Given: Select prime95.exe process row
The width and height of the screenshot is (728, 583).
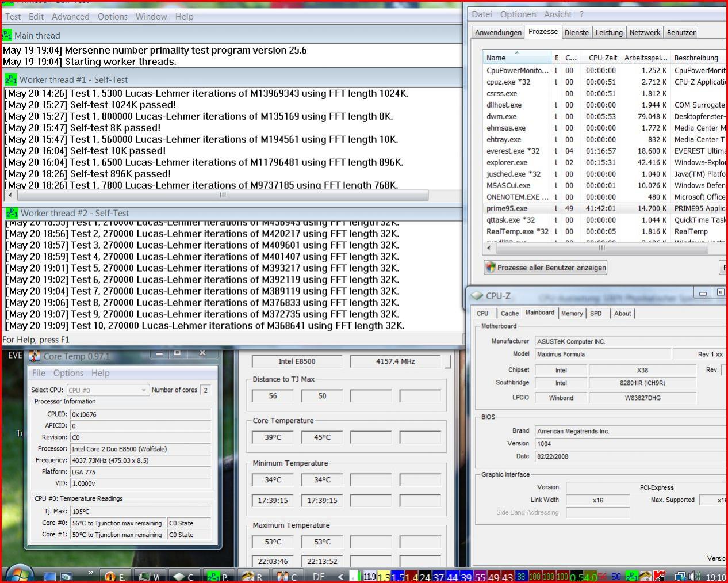Looking at the screenshot, I should click(x=604, y=208).
